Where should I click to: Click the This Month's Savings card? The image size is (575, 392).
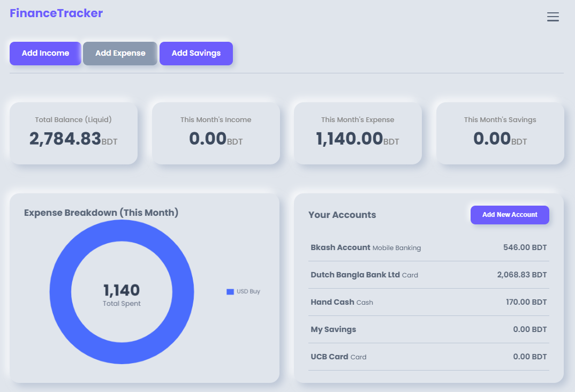500,133
